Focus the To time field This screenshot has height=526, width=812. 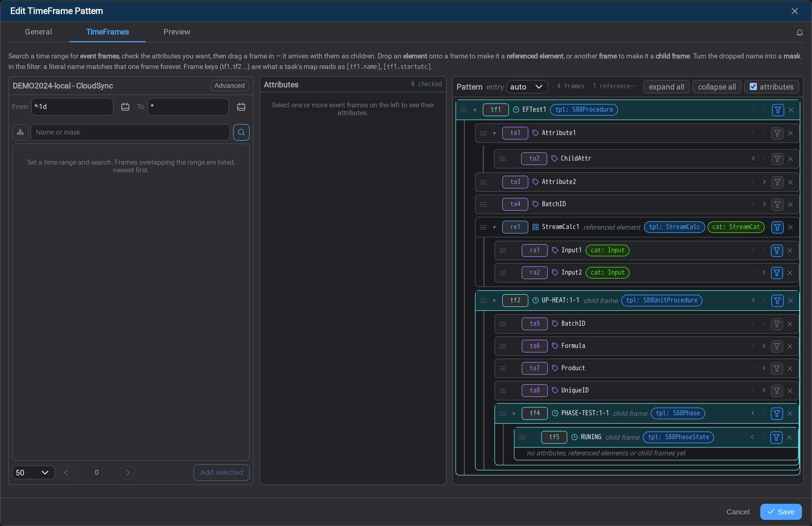click(x=188, y=107)
